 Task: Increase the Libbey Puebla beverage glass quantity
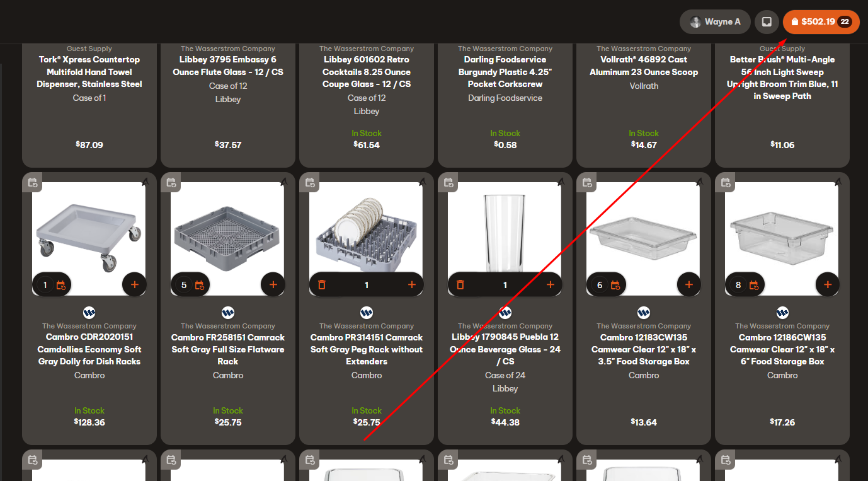551,285
